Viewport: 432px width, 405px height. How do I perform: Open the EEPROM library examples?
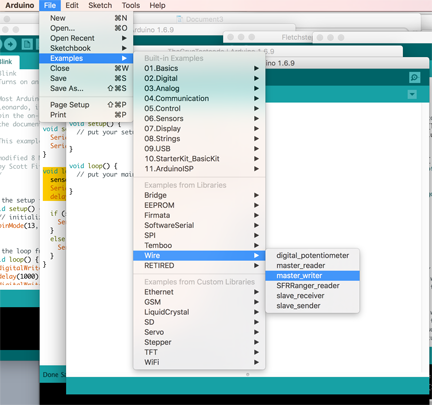click(199, 205)
